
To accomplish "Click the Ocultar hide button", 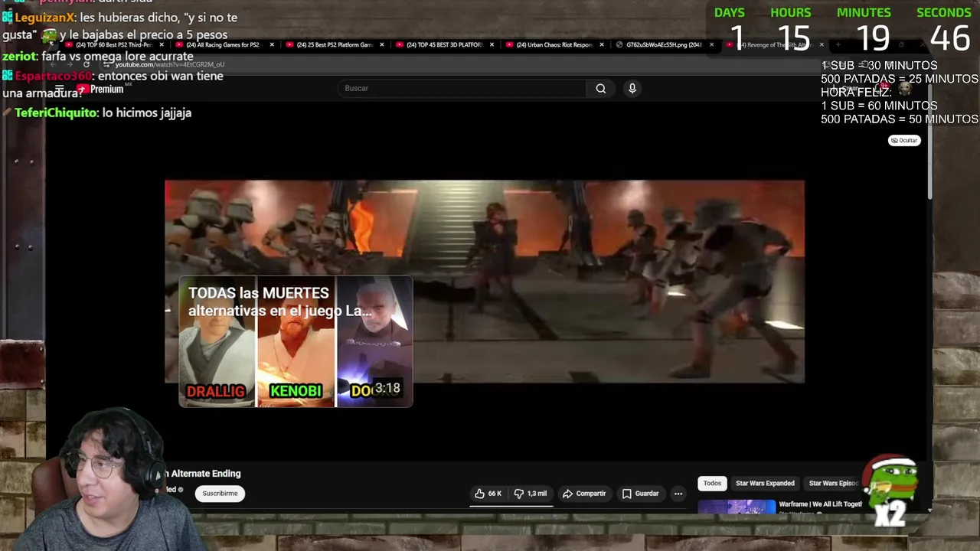I will click(904, 141).
